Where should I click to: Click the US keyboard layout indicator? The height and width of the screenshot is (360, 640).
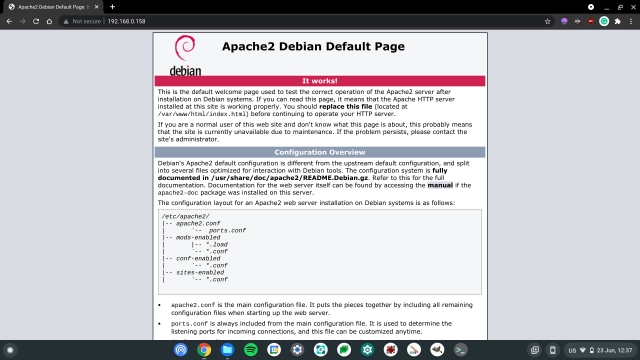tap(572, 350)
